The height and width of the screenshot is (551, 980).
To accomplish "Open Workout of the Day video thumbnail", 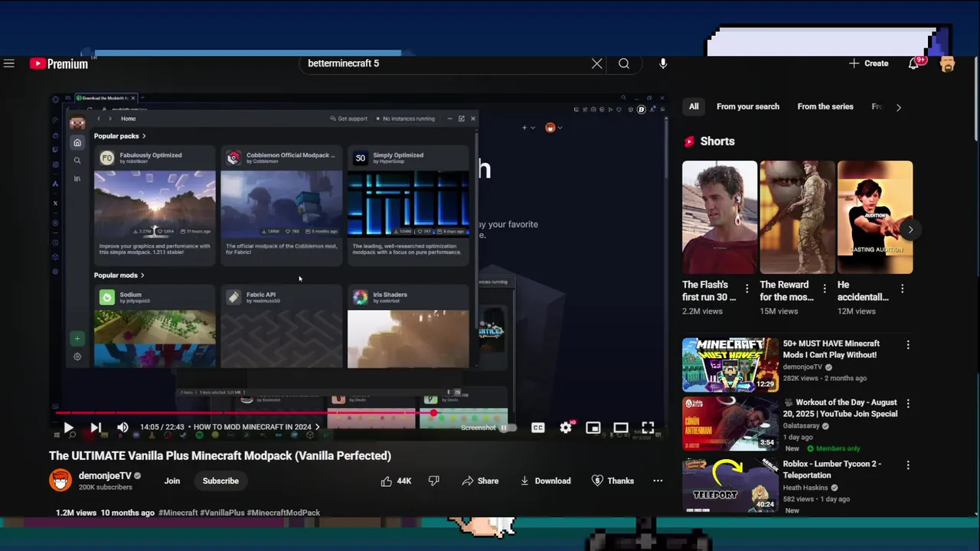I will [x=730, y=423].
